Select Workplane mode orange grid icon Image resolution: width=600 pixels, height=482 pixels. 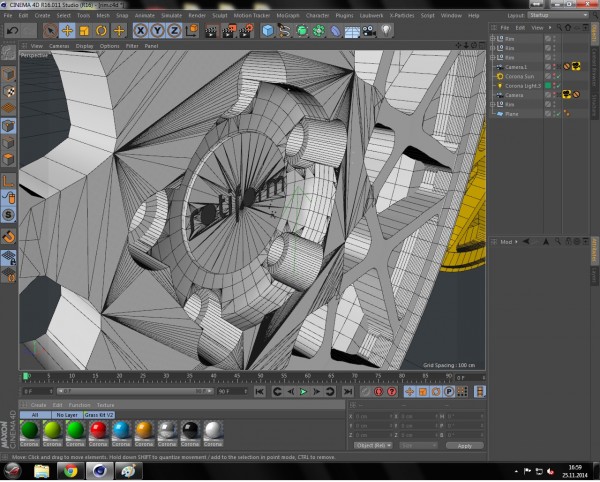(8, 108)
